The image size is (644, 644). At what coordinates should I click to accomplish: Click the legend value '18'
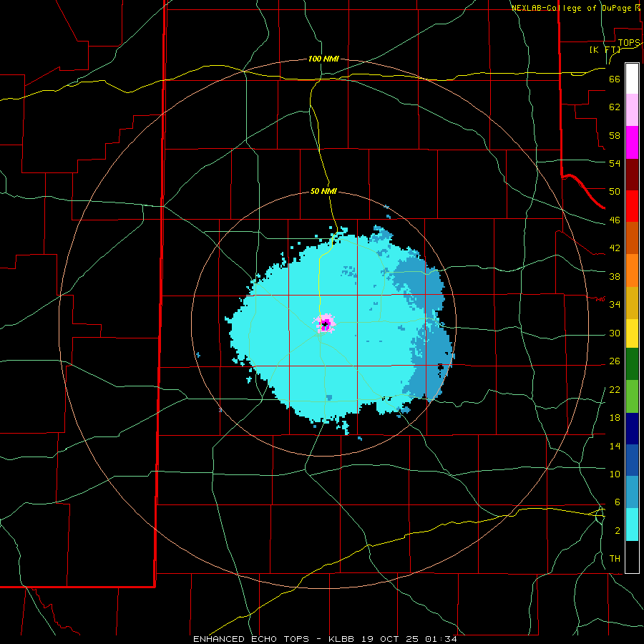[615, 418]
